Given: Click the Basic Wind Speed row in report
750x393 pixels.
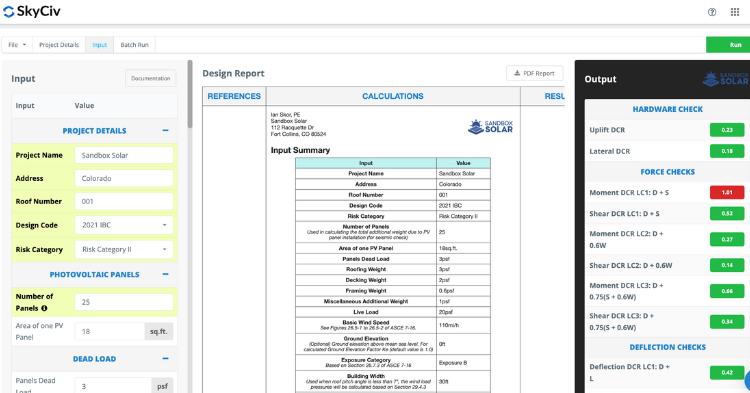Looking at the screenshot, I should [x=393, y=325].
